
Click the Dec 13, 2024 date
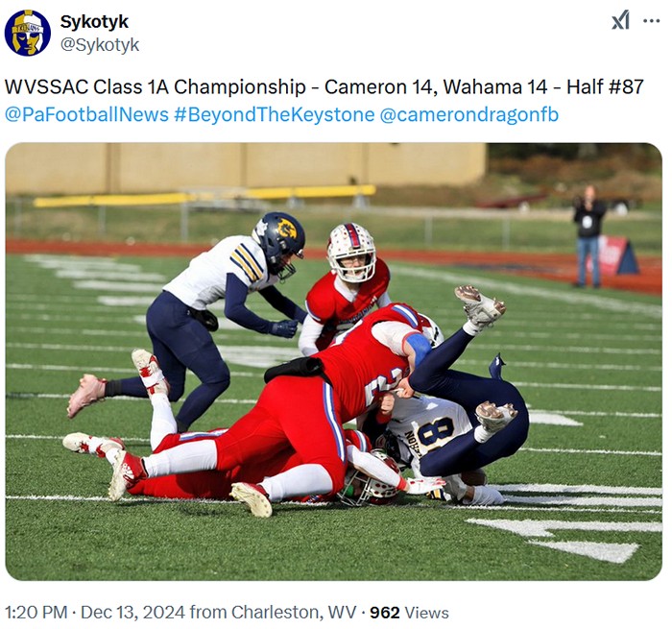point(132,612)
